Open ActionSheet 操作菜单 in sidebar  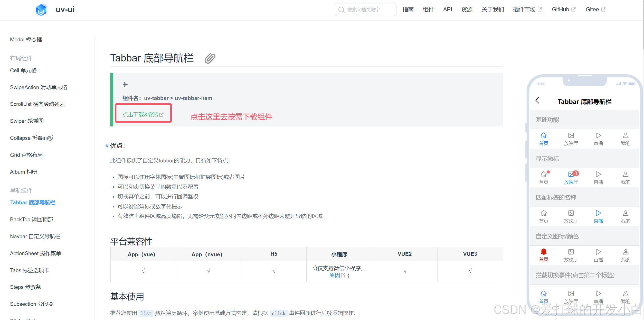pos(35,253)
